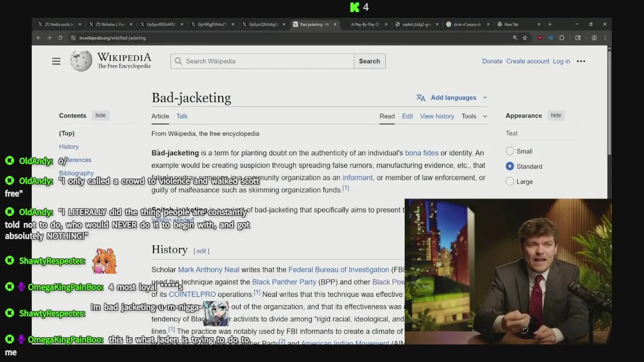Select Standard text size radio button
Viewport: 644px width, 362px height.
[510, 166]
